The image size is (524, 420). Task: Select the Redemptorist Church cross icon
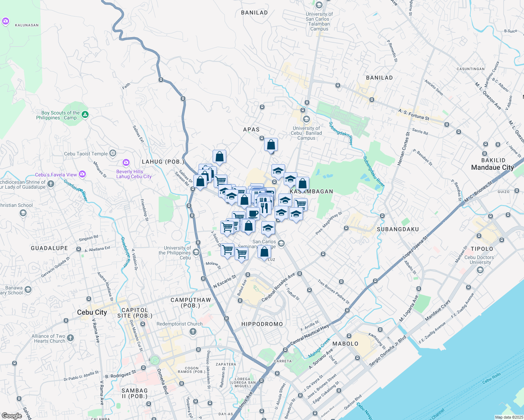(193, 331)
